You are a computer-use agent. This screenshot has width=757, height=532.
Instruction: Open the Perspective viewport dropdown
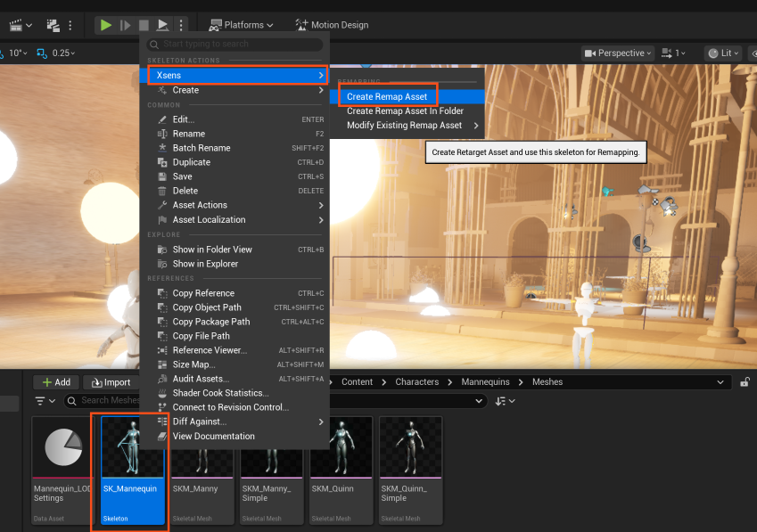pos(618,53)
